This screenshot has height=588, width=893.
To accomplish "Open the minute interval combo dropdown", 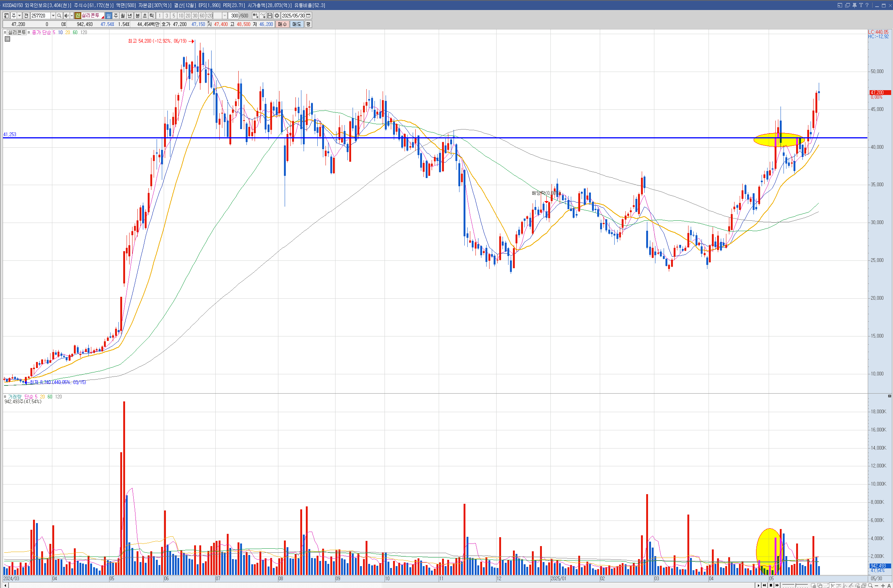I will click(x=225, y=16).
